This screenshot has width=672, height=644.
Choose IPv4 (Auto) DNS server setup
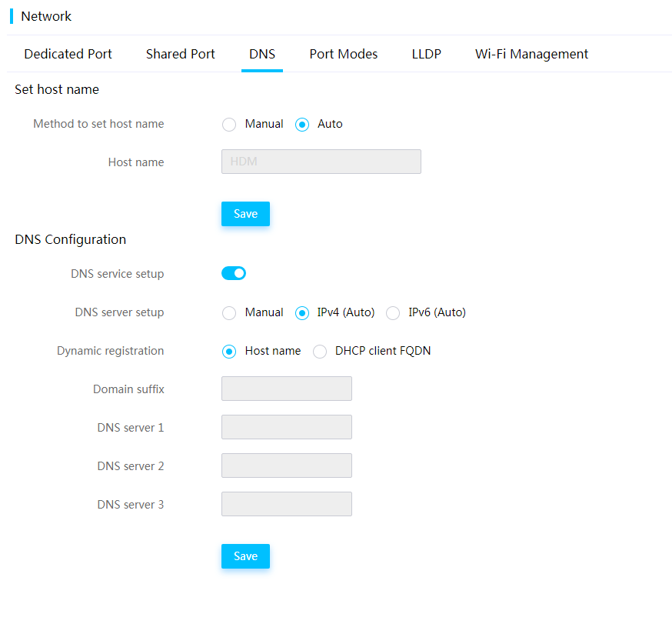tap(302, 313)
